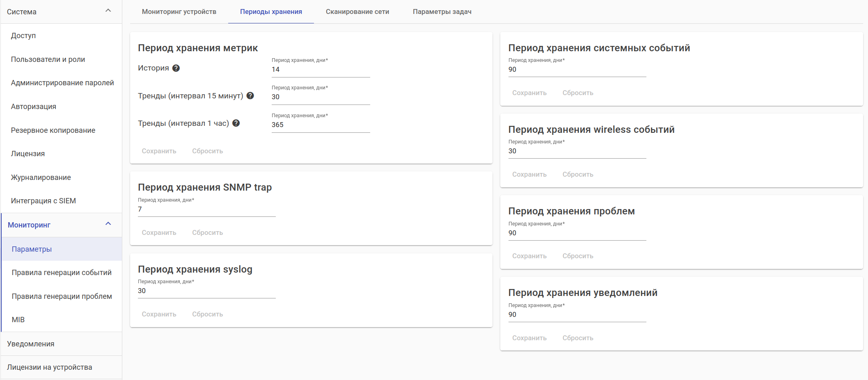Screen dimensions: 868x380
Task: Save the notifications retention period
Action: [x=529, y=338]
